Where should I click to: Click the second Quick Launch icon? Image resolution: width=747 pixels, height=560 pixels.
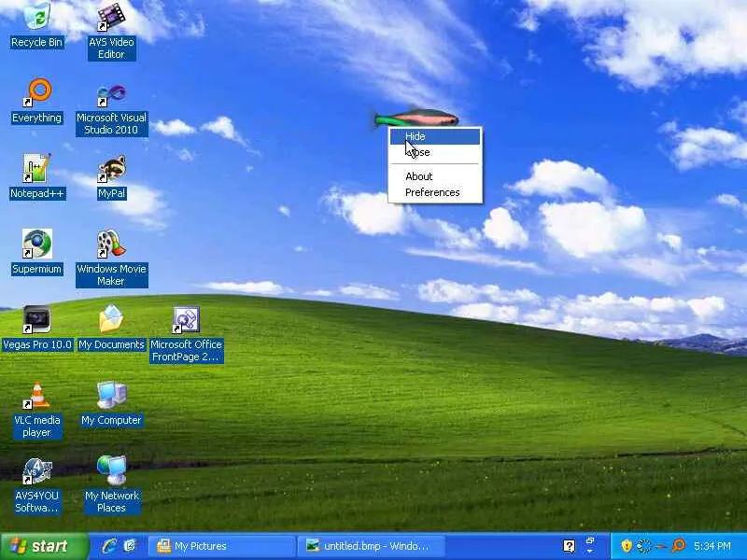[130, 546]
